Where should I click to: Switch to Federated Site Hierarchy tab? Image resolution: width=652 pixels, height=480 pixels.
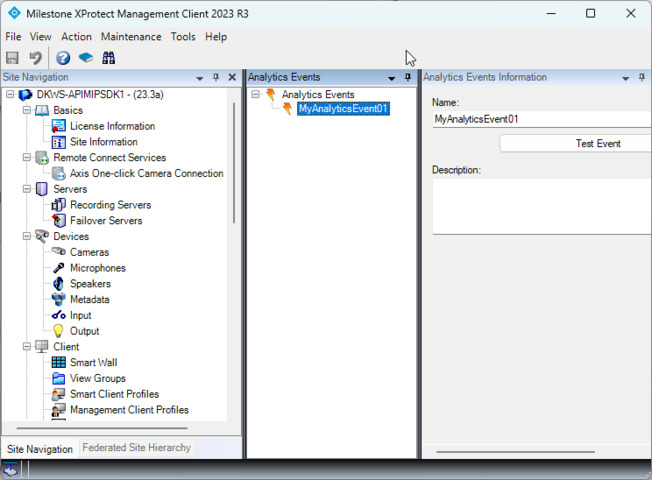[136, 448]
